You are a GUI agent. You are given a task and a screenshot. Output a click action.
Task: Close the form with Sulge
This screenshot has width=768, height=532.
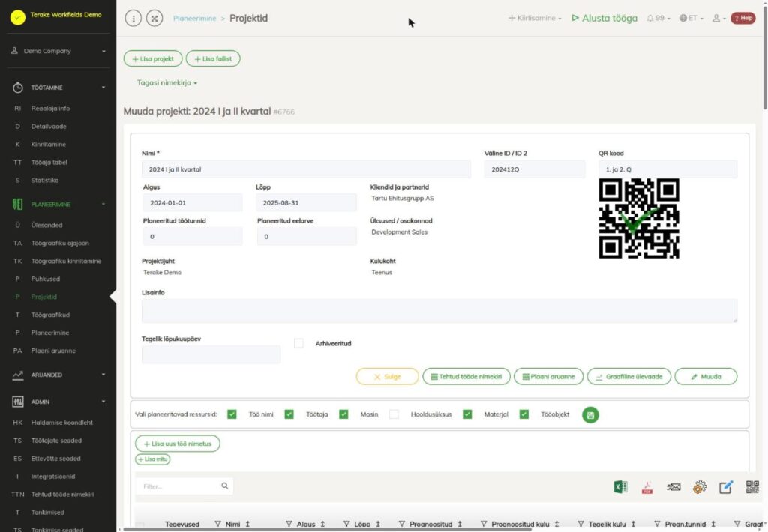point(388,376)
